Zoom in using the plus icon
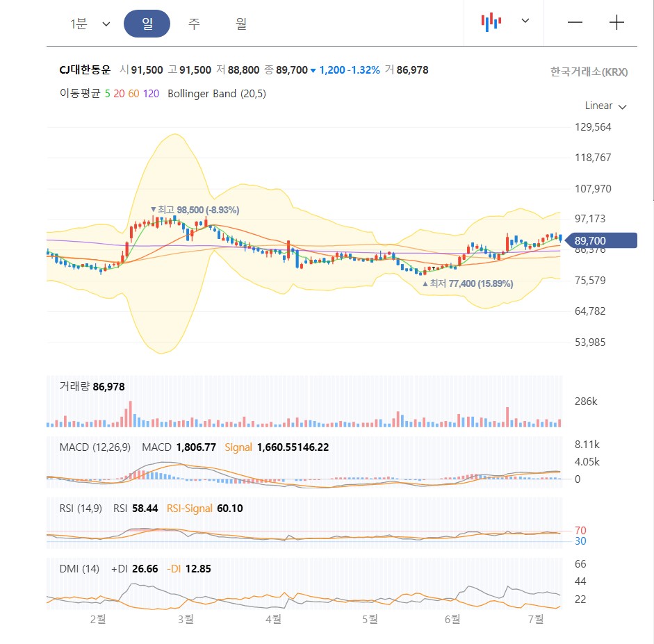 [x=616, y=22]
